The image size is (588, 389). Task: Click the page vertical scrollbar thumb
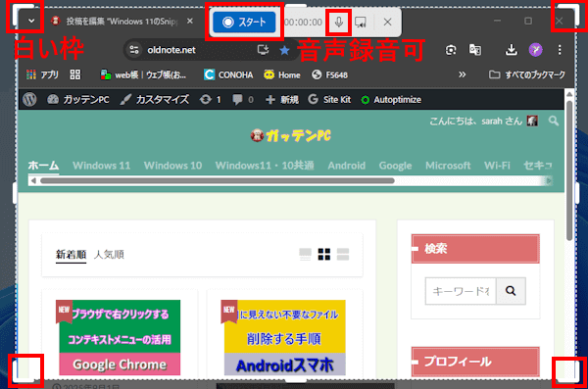pyautogui.click(x=569, y=170)
